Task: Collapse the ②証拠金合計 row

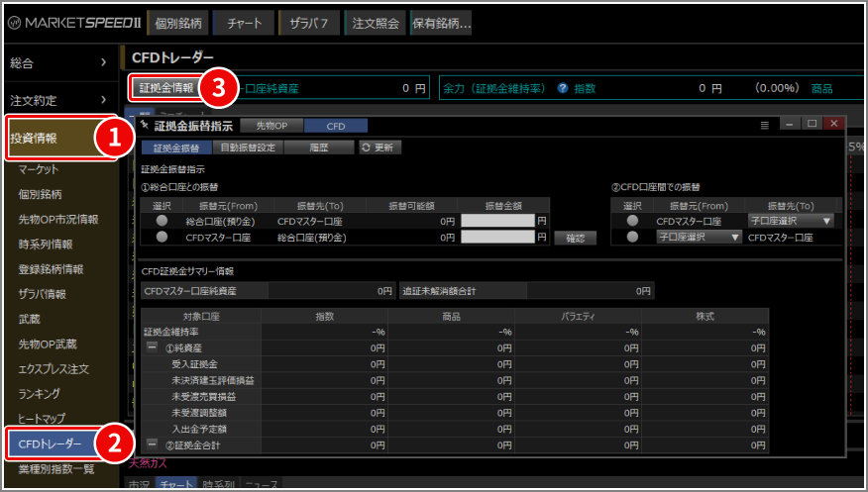Action: pos(153,443)
